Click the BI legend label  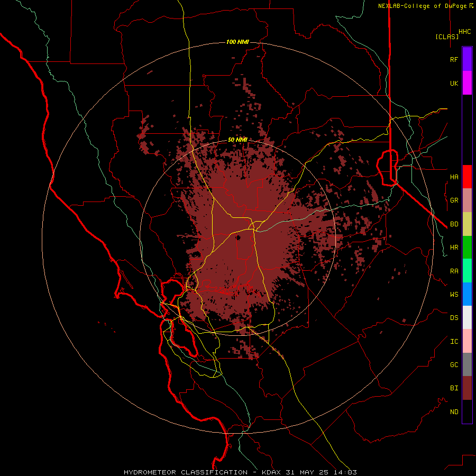[454, 388]
